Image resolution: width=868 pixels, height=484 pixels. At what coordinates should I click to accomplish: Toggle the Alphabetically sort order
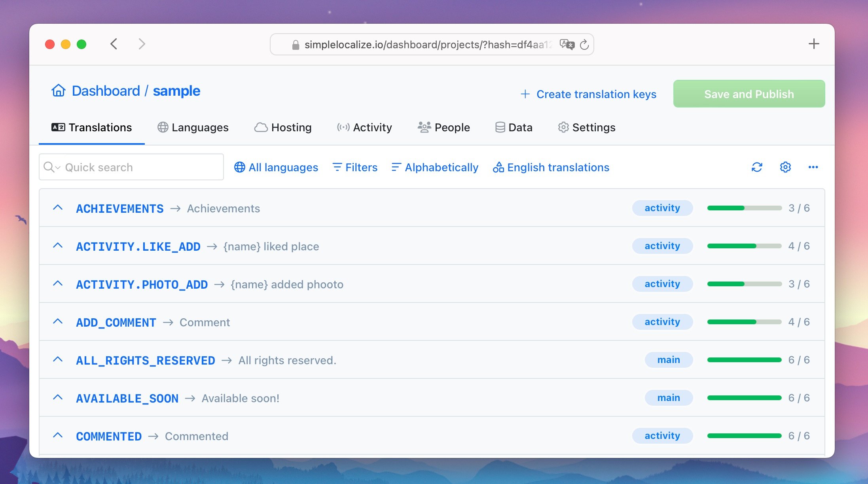click(435, 168)
